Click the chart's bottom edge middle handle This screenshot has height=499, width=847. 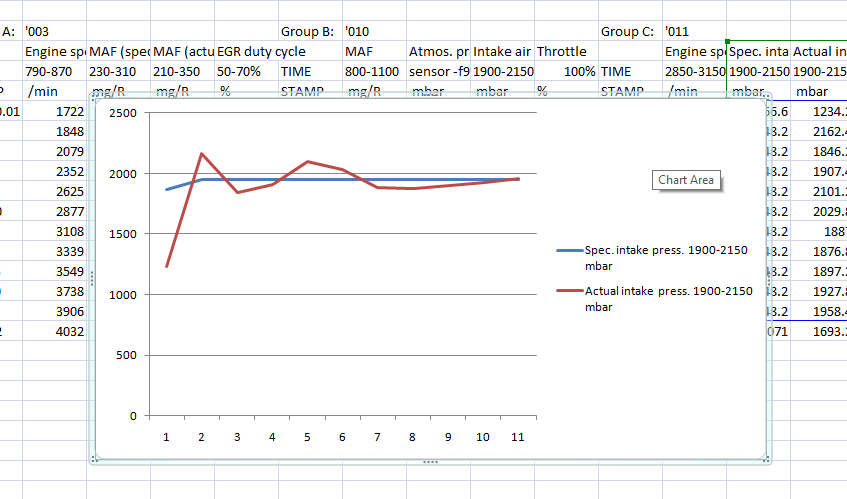click(430, 462)
